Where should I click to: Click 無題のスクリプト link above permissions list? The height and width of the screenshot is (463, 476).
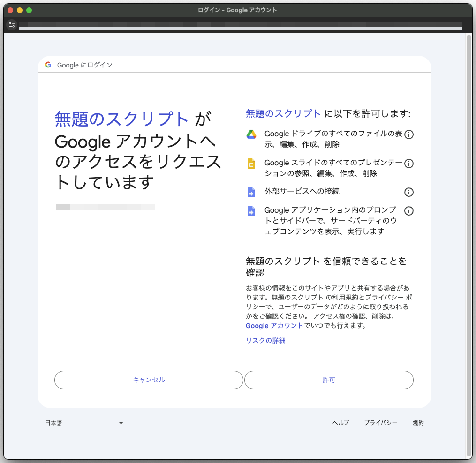point(283,113)
